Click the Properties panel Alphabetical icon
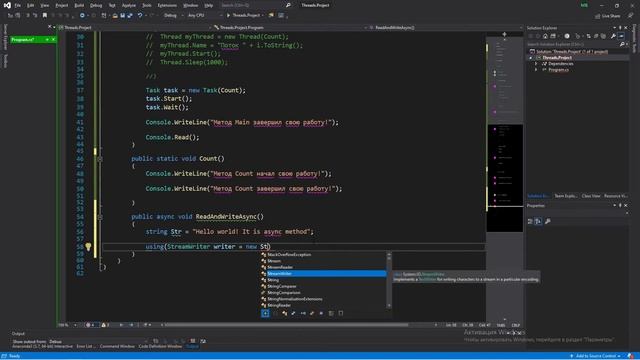Image resolution: width=640 pixels, height=360 pixels. click(538, 221)
